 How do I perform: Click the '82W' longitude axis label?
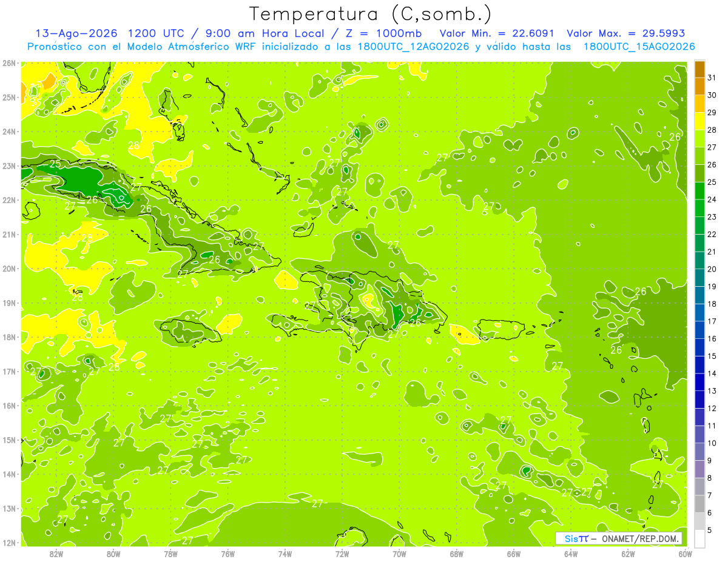click(56, 554)
